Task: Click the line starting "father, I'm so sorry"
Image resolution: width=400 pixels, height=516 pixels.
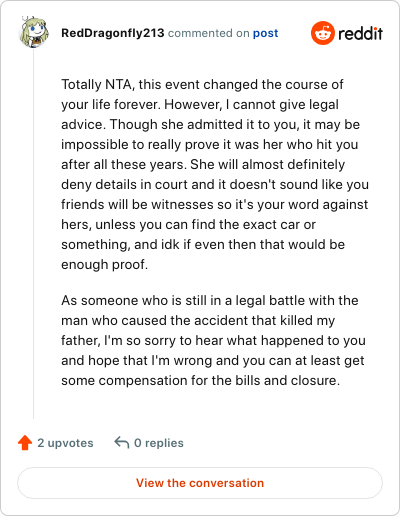Action: 213,340
